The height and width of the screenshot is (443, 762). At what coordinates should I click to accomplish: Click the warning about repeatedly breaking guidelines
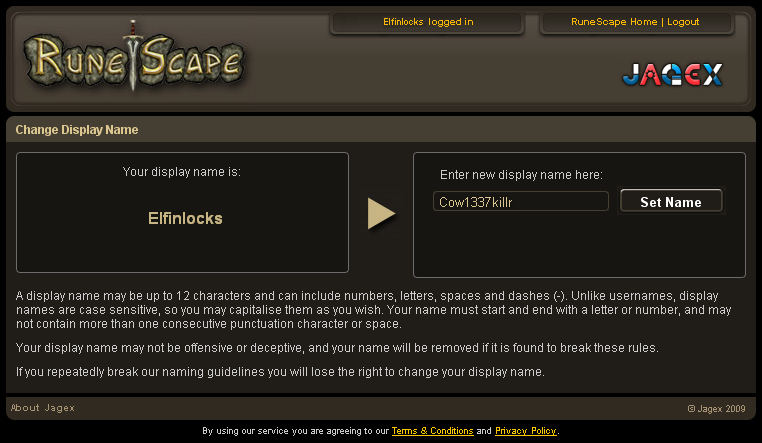point(280,372)
